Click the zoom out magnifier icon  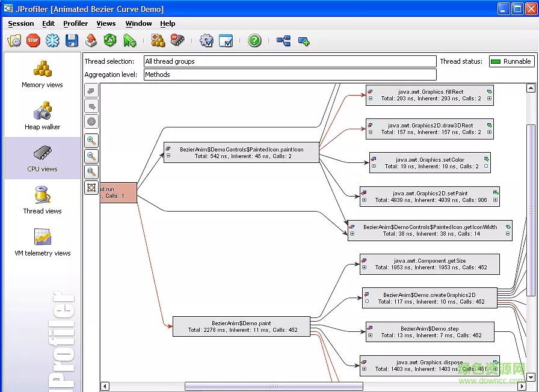tap(91, 156)
